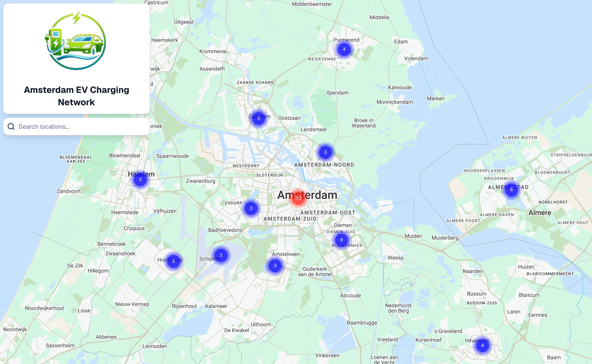Click the Bussum town label

476,294
